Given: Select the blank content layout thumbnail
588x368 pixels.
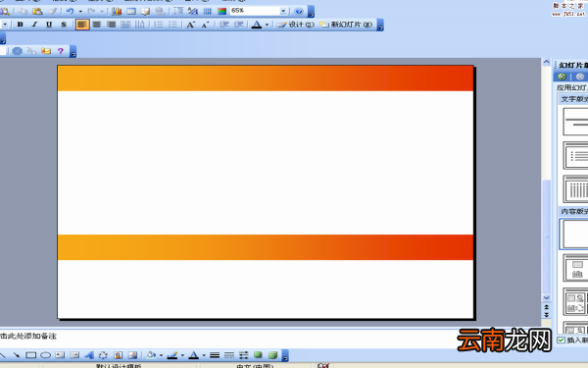Looking at the screenshot, I should point(574,235).
